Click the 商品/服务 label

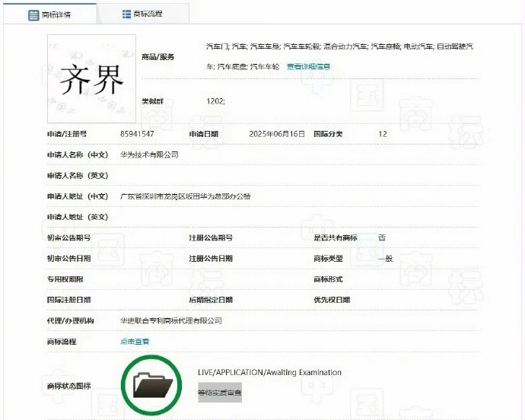158,57
